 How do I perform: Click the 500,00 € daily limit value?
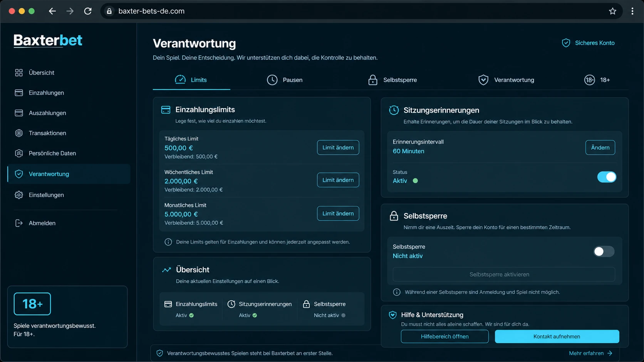[179, 148]
